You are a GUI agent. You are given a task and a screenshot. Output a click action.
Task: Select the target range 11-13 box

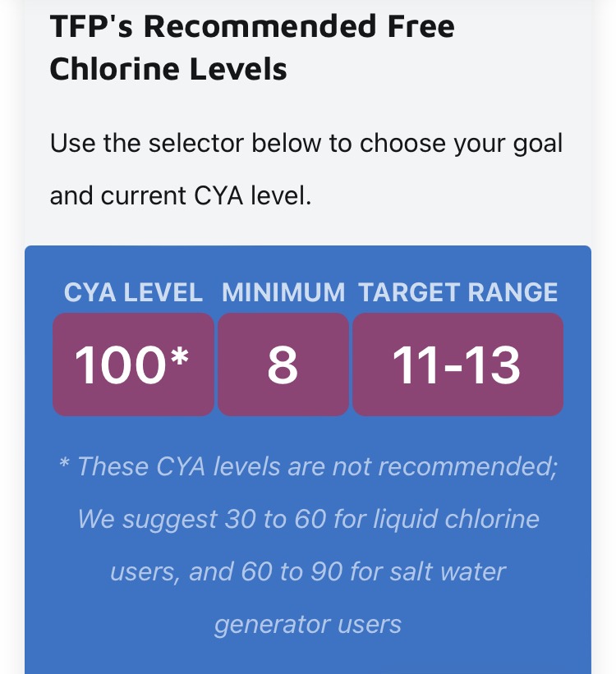457,365
